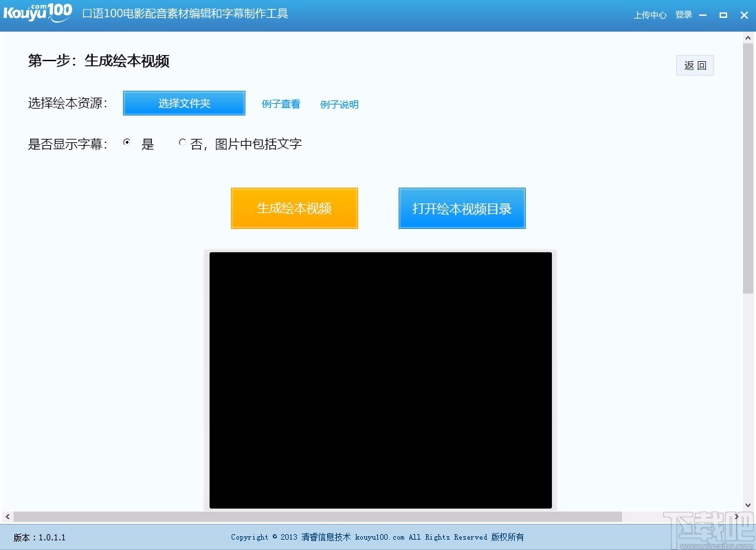756x550 pixels.
Task: Select the 否，图片中包括文字 option
Action: (x=182, y=142)
